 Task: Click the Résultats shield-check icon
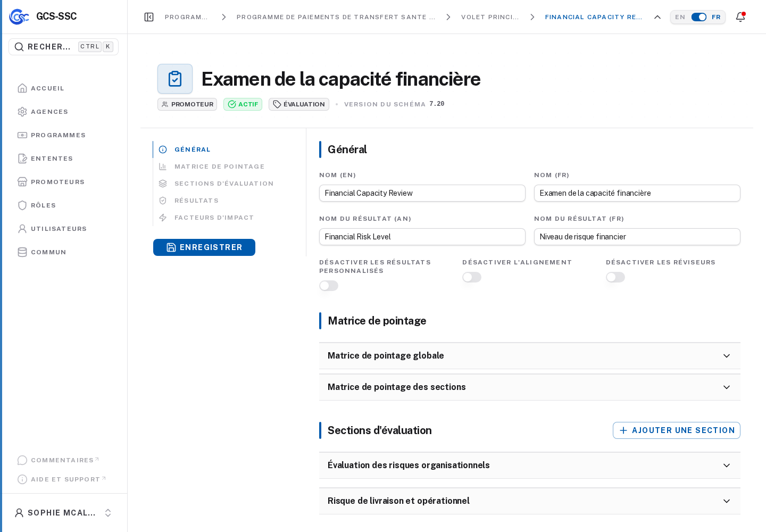[x=163, y=201]
